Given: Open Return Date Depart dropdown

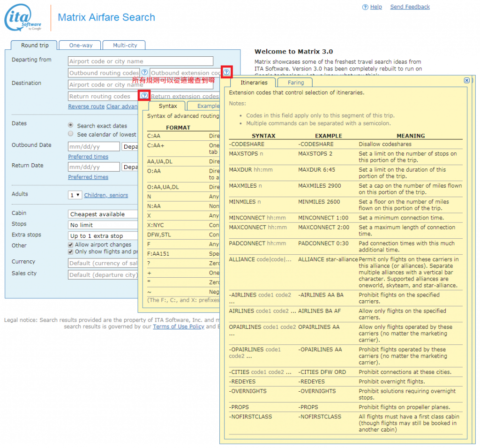Looking at the screenshot, I should [x=130, y=167].
